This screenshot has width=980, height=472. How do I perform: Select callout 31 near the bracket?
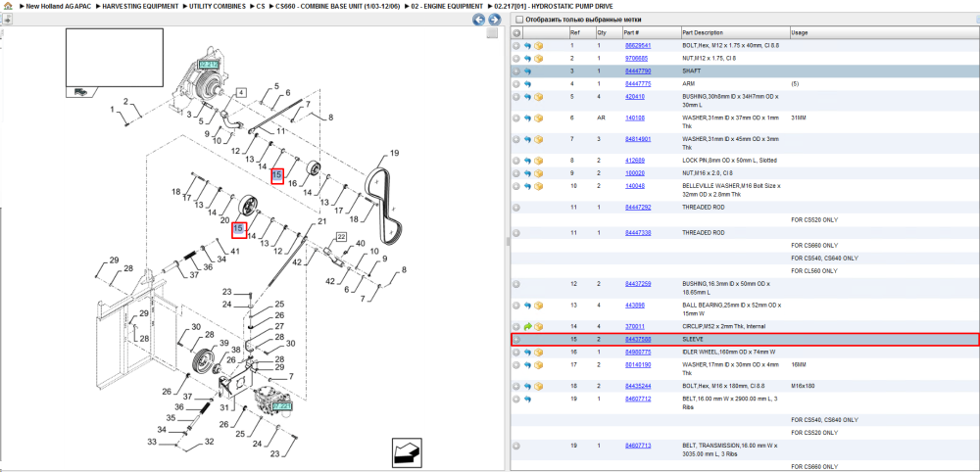coord(223,408)
